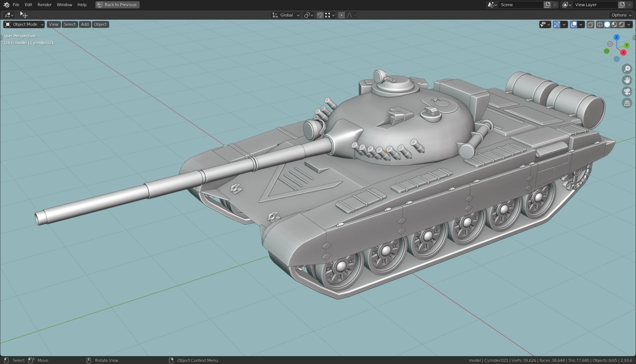The height and width of the screenshot is (364, 636).
Task: Click the Blender logo icon
Action: [x=6, y=5]
